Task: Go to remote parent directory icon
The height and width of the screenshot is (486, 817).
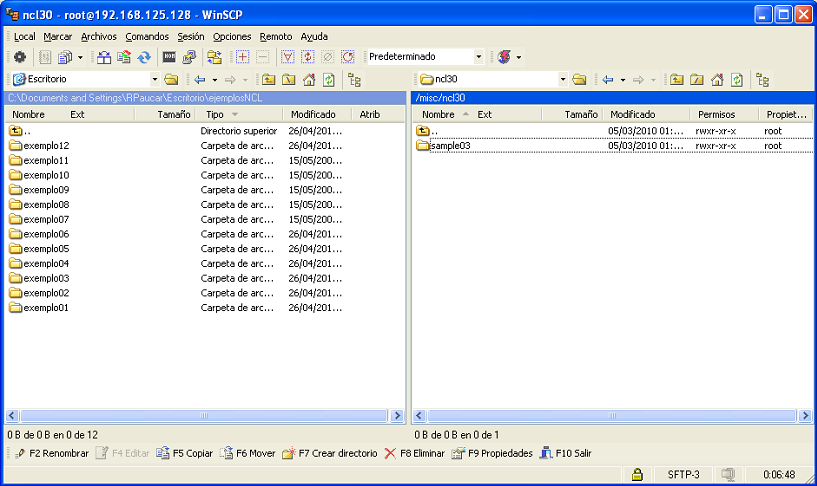Action: 676,80
